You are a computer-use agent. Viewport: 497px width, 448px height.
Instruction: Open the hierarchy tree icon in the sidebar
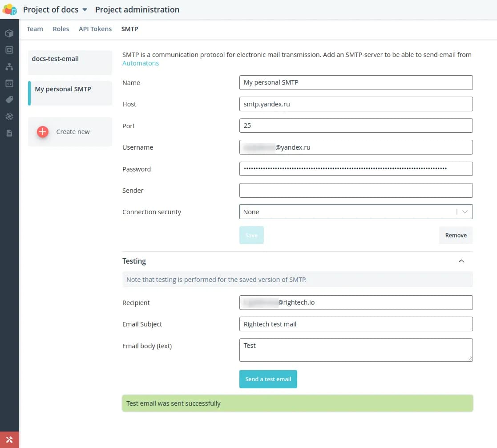pos(9,67)
